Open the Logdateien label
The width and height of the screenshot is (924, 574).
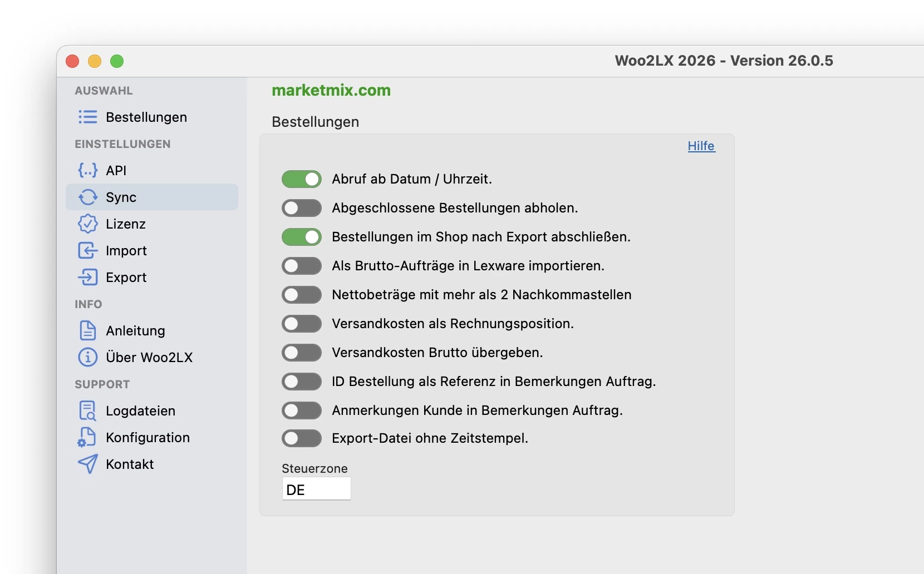point(141,411)
